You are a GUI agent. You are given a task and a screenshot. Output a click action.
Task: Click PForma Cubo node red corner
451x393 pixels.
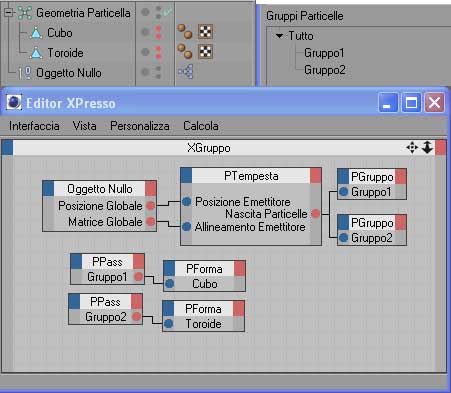[240, 269]
